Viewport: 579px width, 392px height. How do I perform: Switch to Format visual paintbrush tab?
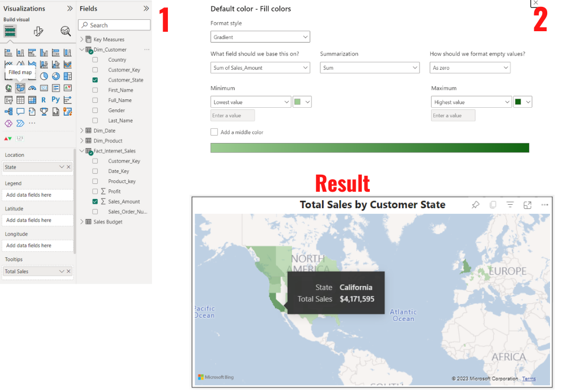tap(39, 31)
